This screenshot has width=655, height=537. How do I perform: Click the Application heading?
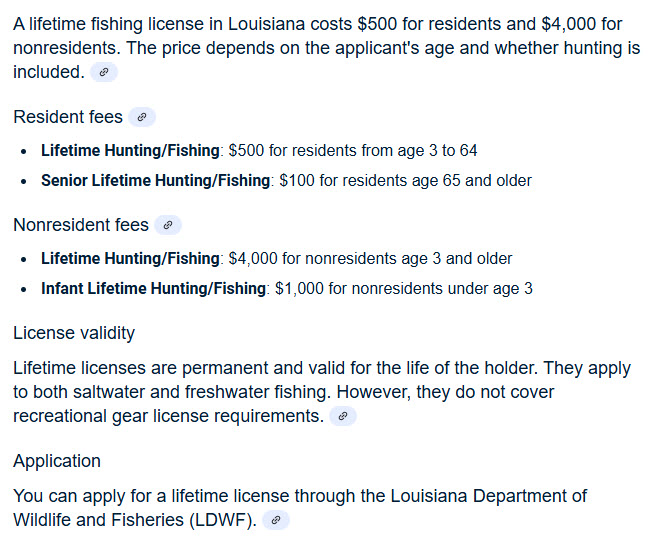(x=57, y=461)
